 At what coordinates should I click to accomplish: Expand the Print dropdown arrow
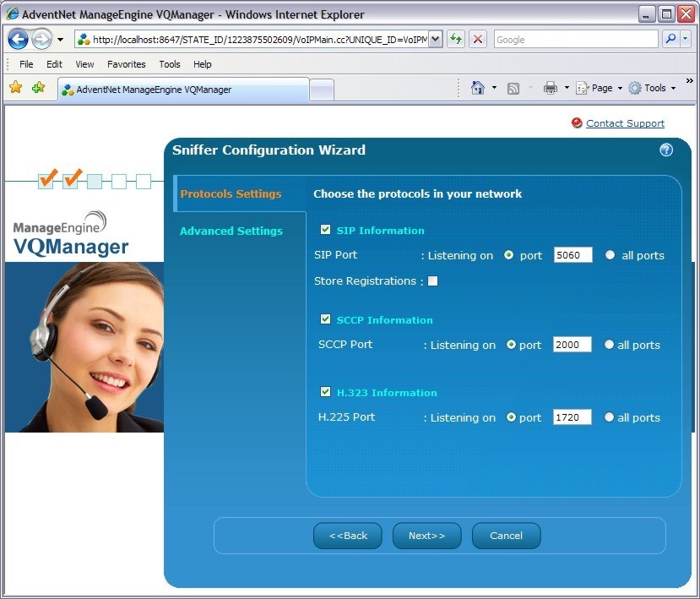point(567,88)
